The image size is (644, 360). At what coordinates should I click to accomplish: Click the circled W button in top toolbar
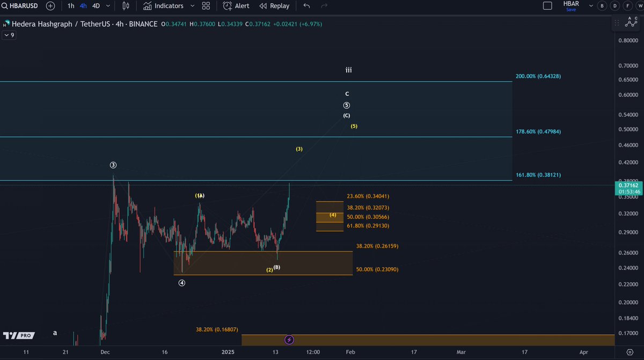(639, 6)
